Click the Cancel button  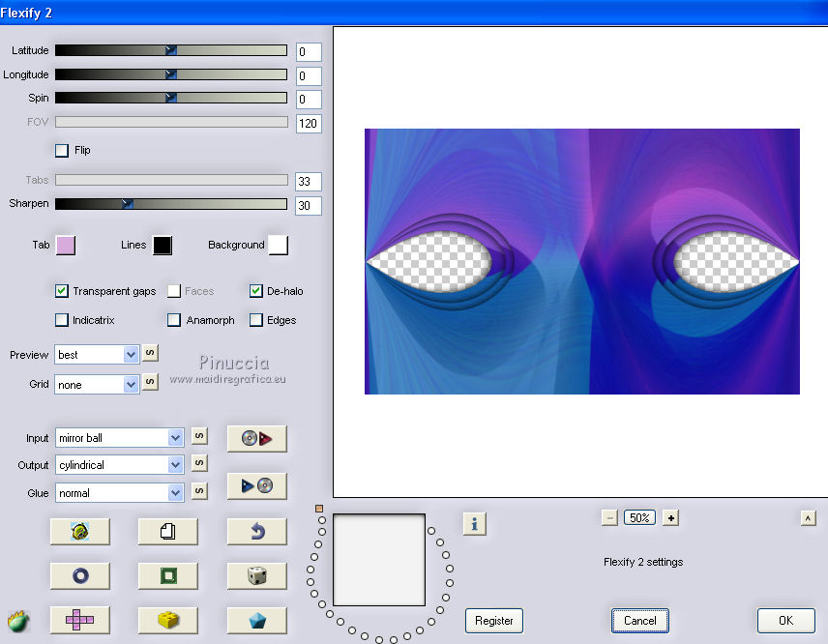pos(640,621)
